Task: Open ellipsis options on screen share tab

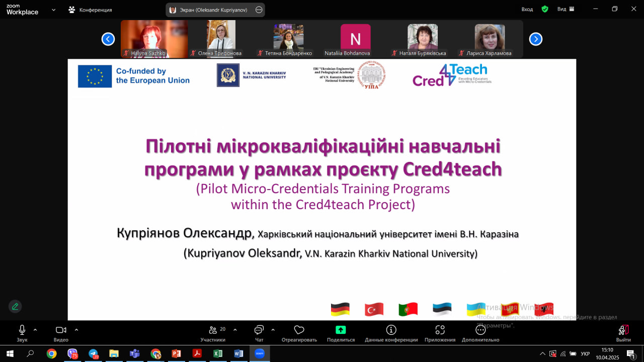Action: click(x=259, y=10)
